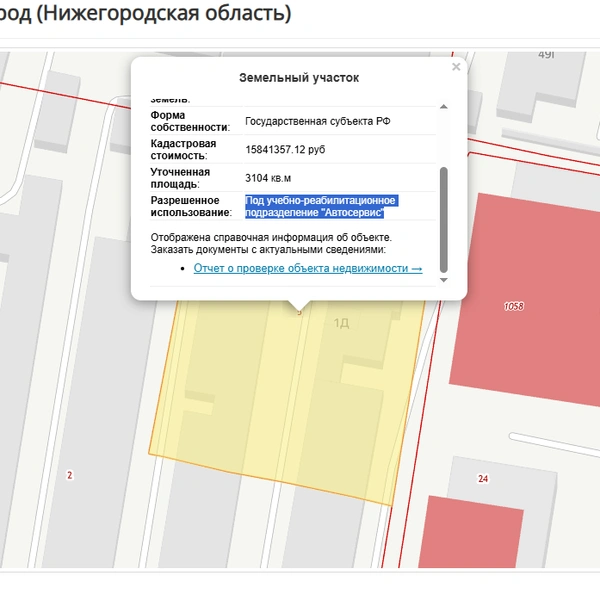Click the map label 24

tap(483, 479)
